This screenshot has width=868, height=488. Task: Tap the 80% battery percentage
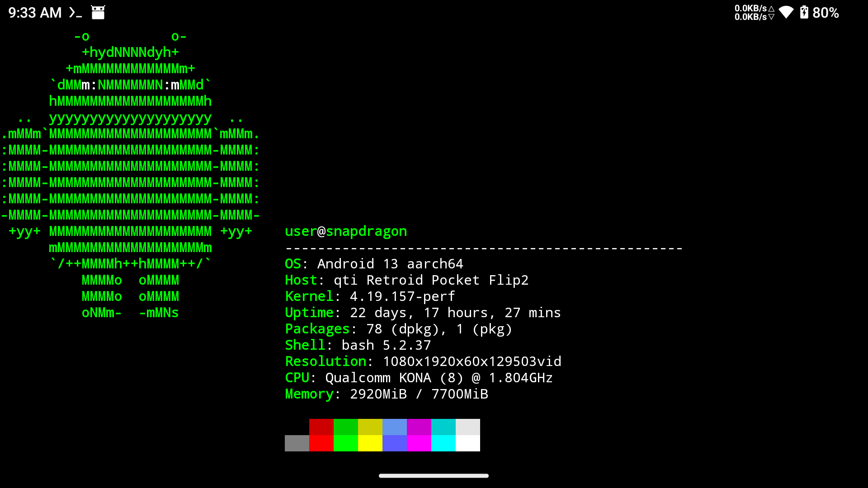826,13
